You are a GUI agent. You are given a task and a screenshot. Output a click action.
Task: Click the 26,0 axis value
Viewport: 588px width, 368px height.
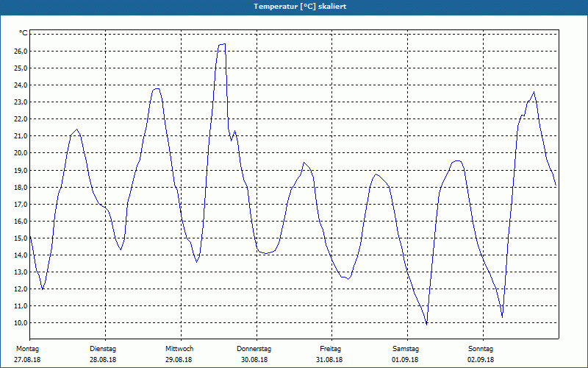21,51
